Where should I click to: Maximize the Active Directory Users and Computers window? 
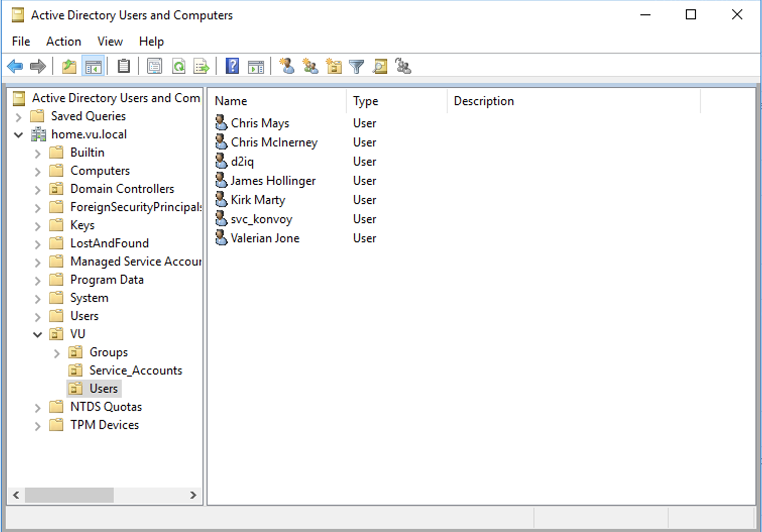coord(691,15)
